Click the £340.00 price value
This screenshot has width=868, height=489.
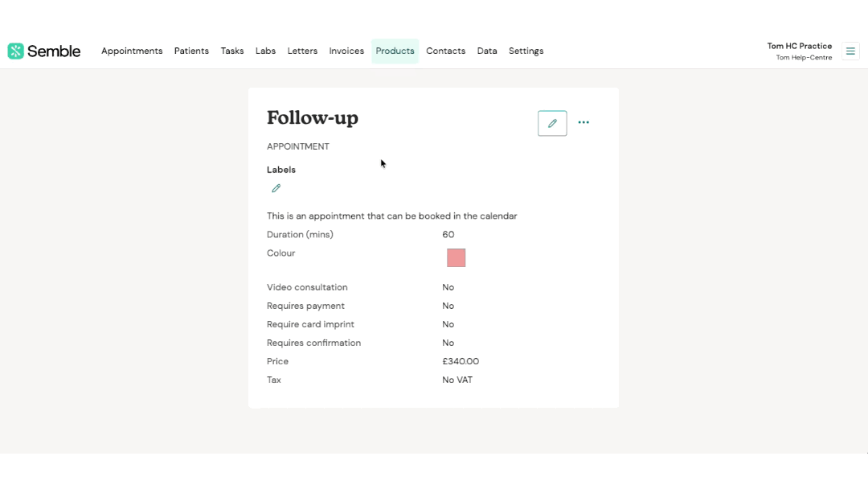[461, 362]
